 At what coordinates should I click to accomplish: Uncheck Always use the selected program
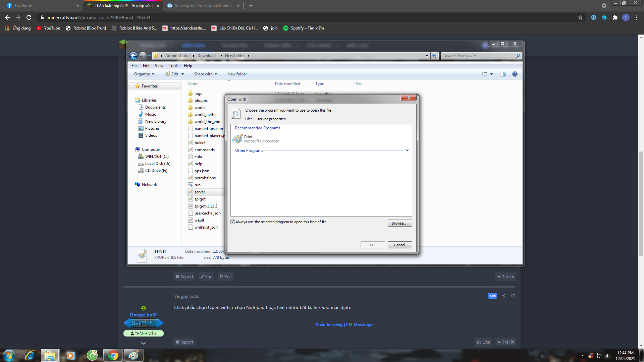[232, 222]
